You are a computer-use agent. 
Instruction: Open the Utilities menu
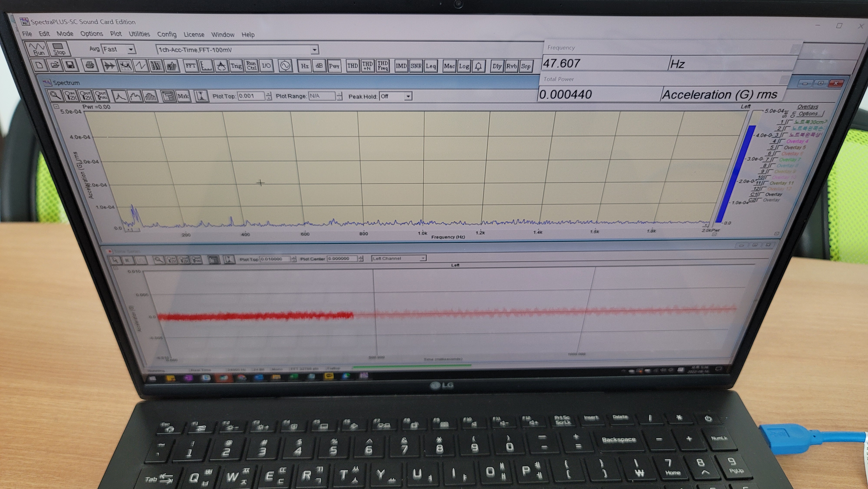coord(139,34)
